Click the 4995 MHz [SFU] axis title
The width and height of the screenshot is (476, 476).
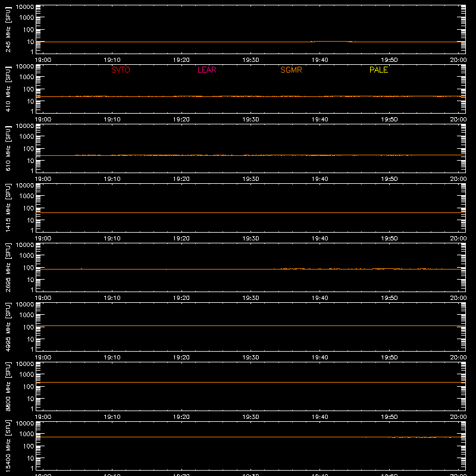(x=8, y=327)
